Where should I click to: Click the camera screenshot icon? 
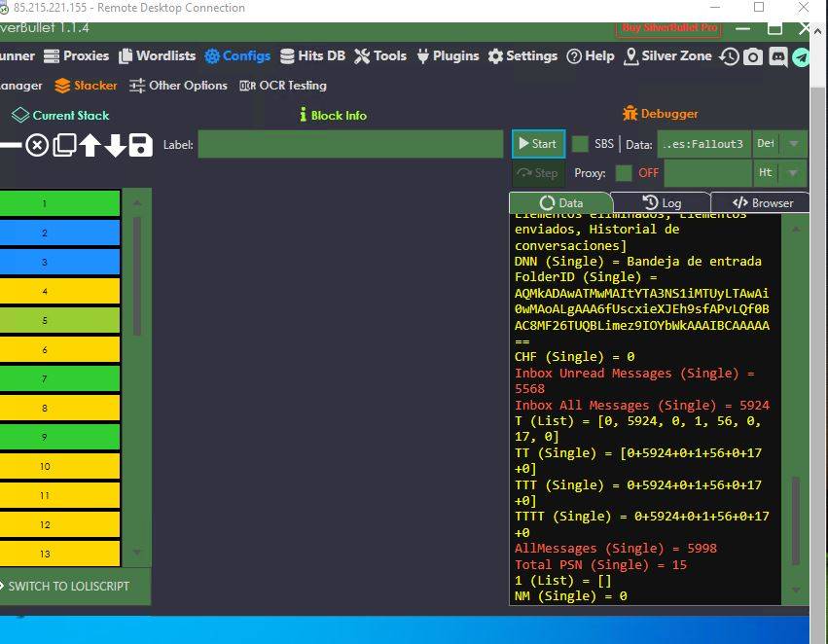[x=753, y=56]
